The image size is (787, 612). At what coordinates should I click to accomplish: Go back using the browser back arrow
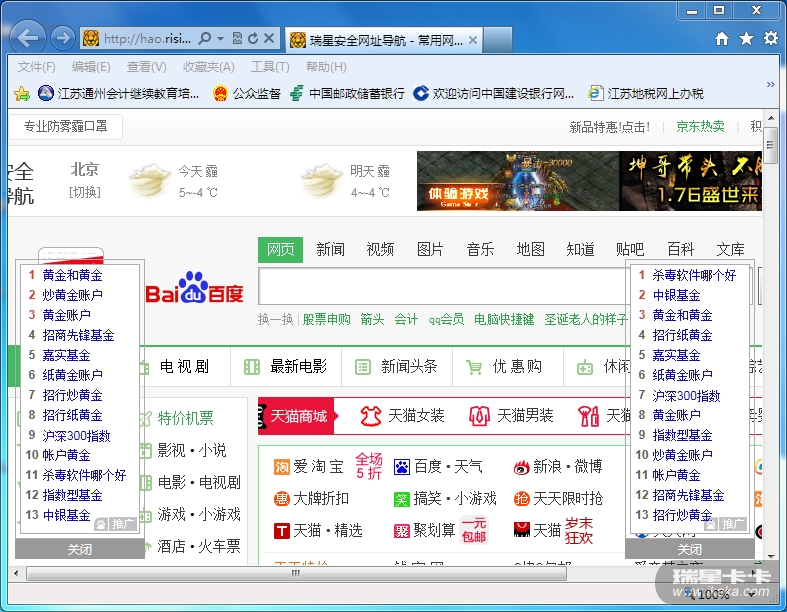click(28, 38)
